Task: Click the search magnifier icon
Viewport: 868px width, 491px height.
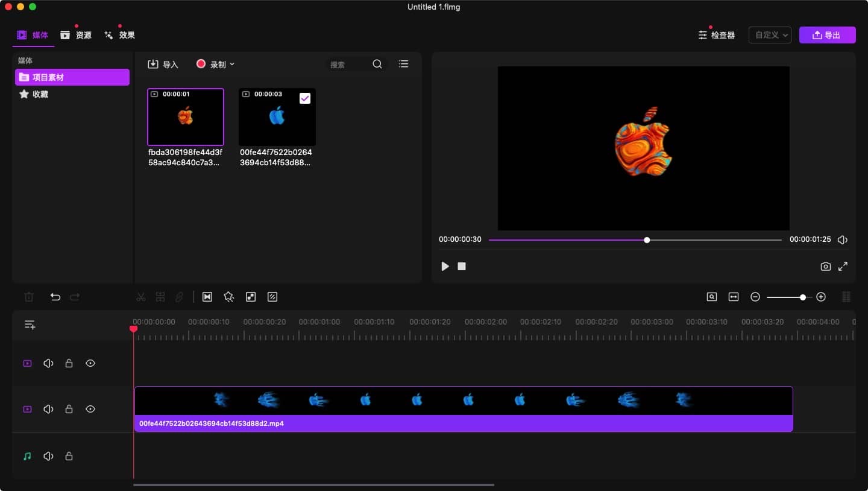Action: [377, 64]
